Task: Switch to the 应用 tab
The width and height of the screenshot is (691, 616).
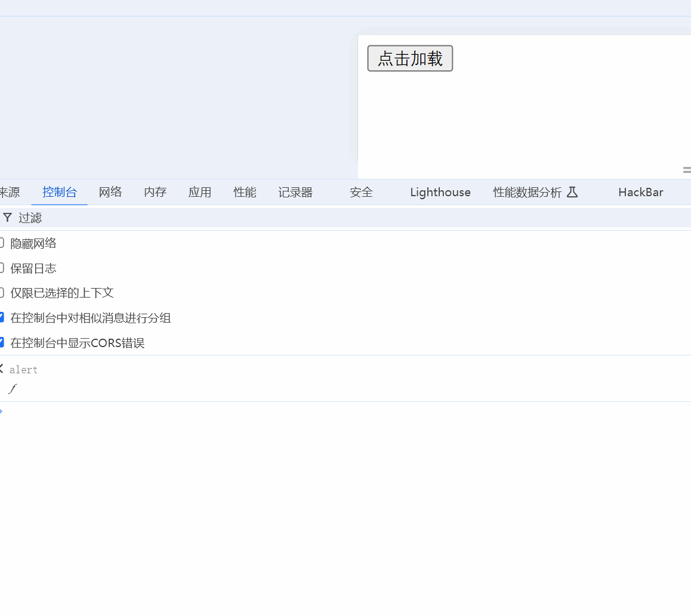Action: [x=200, y=192]
